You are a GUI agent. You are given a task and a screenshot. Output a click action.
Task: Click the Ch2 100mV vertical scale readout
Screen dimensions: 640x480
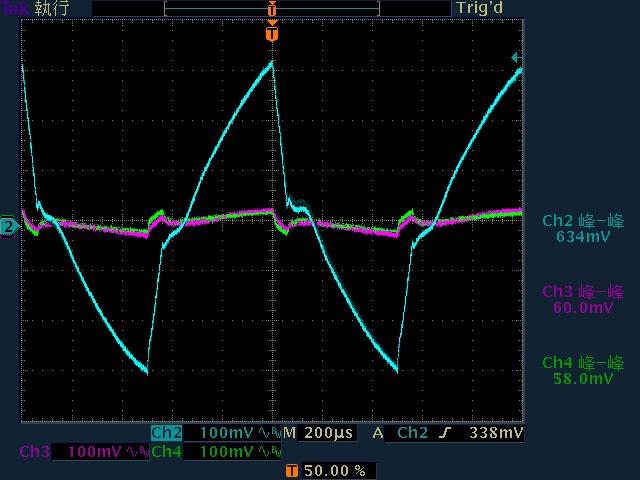[x=227, y=433]
